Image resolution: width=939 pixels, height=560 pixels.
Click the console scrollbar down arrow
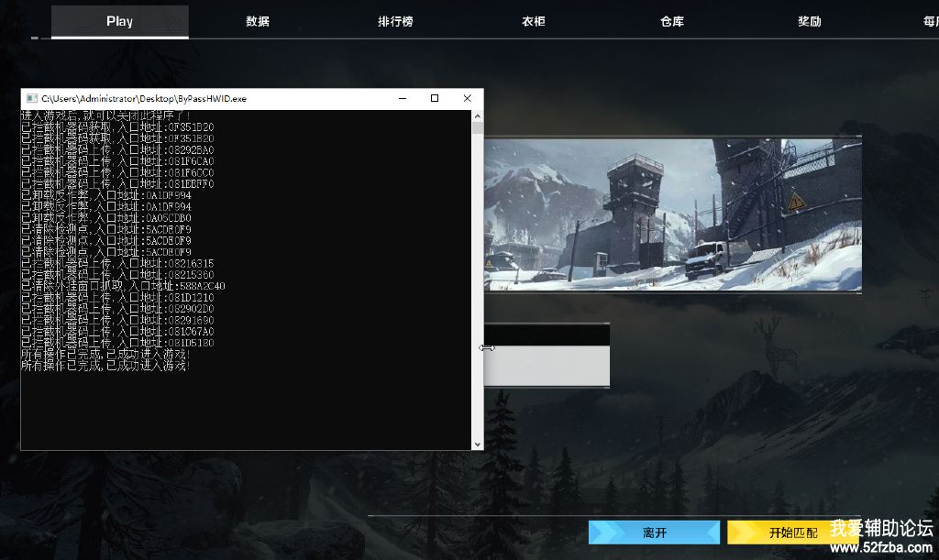[x=477, y=445]
